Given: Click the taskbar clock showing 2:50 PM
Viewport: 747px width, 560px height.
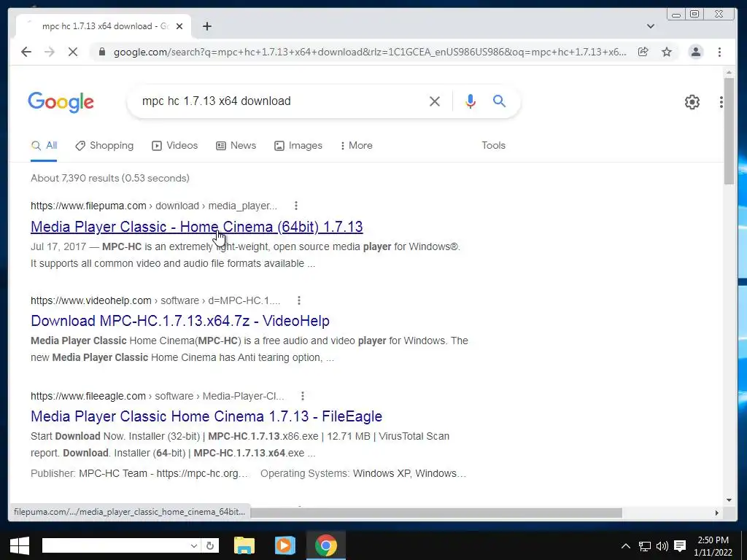Looking at the screenshot, I should coord(713,546).
